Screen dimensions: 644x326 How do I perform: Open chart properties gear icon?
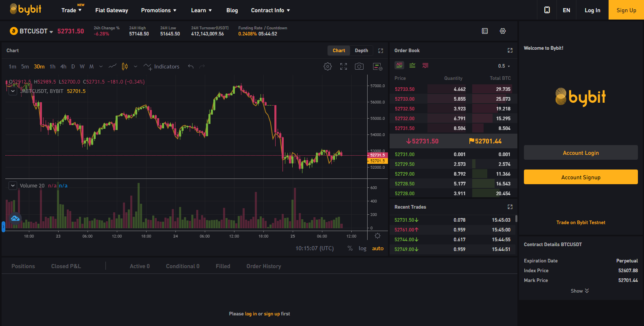(x=328, y=66)
